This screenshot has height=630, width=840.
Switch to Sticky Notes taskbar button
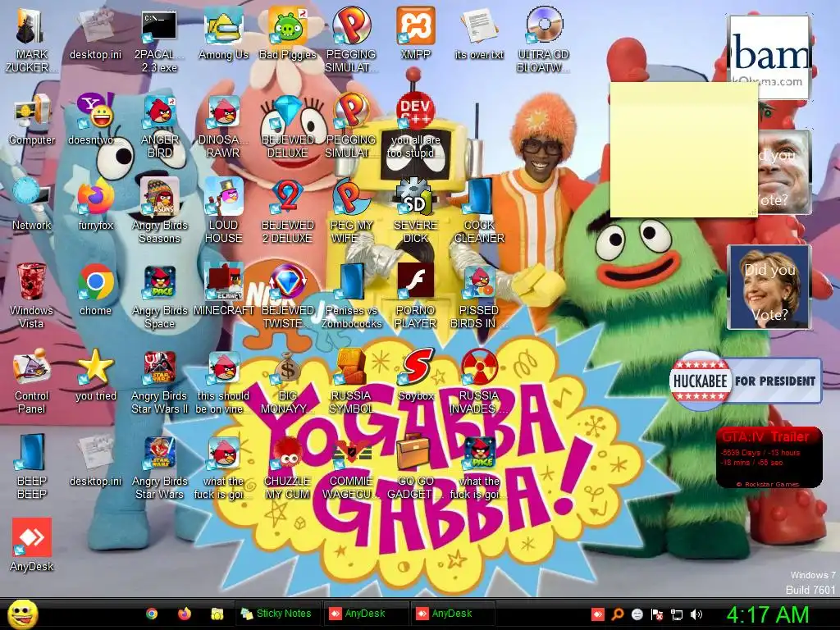[277, 614]
